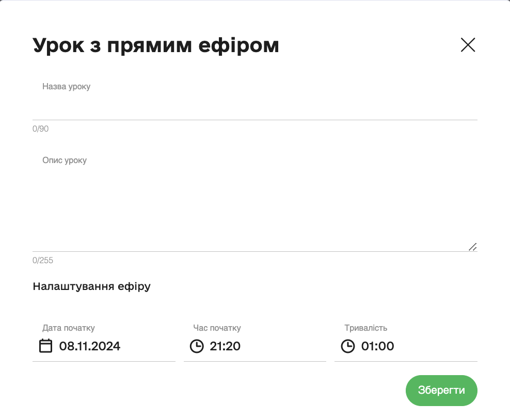Click the 0/255 character counter
The height and width of the screenshot is (420, 510).
click(43, 261)
